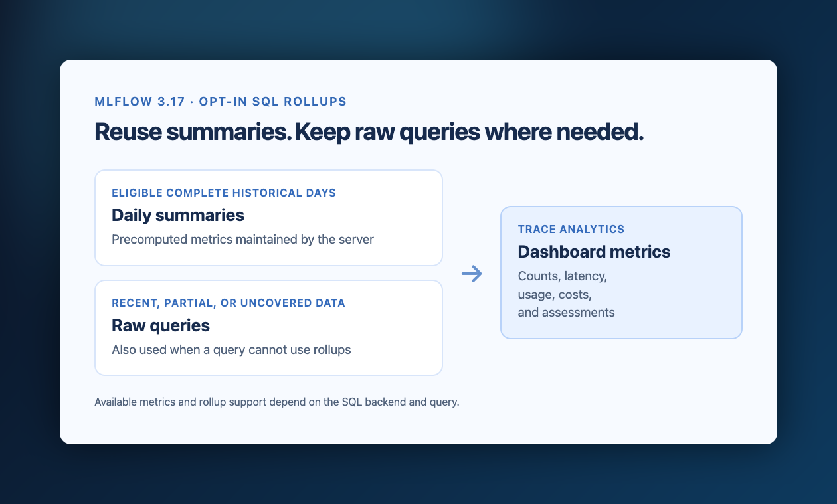Click the footnote about SQL backend rollup support
The image size is (837, 504).
pos(277,402)
